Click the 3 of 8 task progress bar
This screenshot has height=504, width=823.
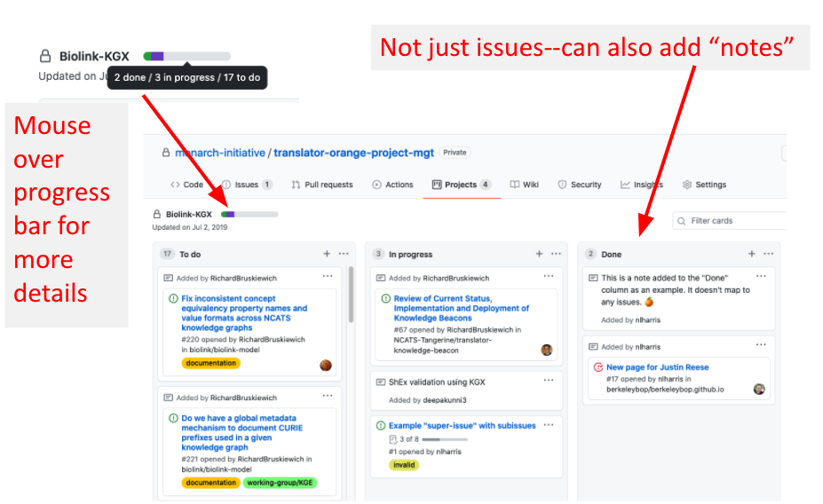[445, 439]
